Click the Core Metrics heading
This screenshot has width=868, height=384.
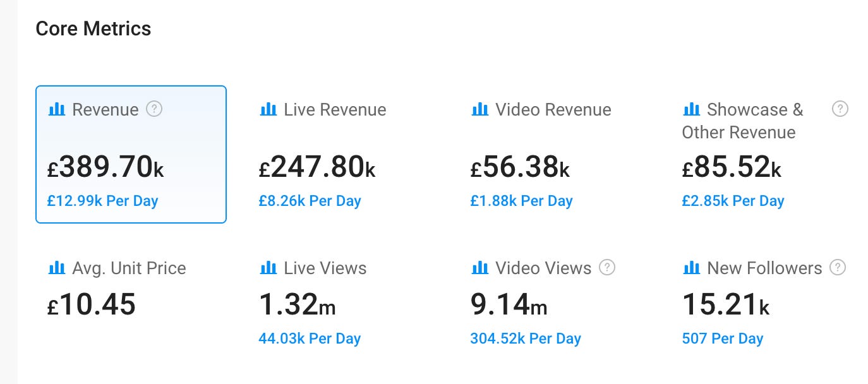[x=93, y=29]
